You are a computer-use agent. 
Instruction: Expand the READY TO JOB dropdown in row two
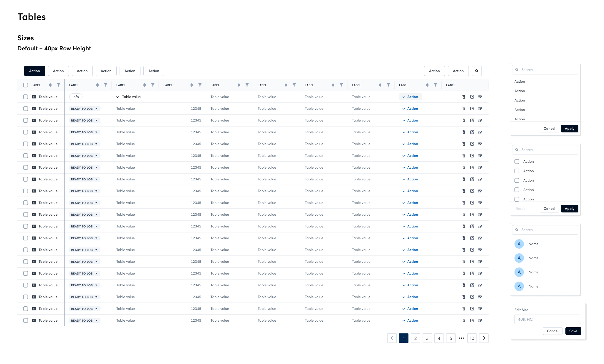pos(84,108)
